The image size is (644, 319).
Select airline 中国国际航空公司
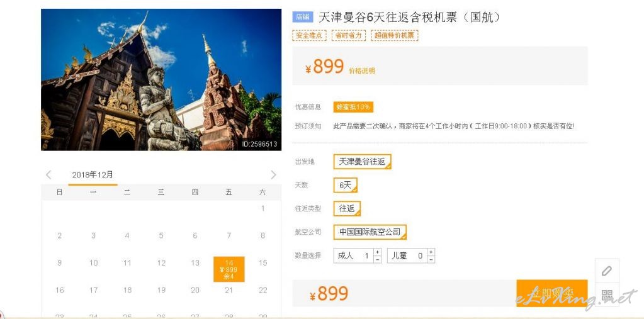click(x=370, y=232)
